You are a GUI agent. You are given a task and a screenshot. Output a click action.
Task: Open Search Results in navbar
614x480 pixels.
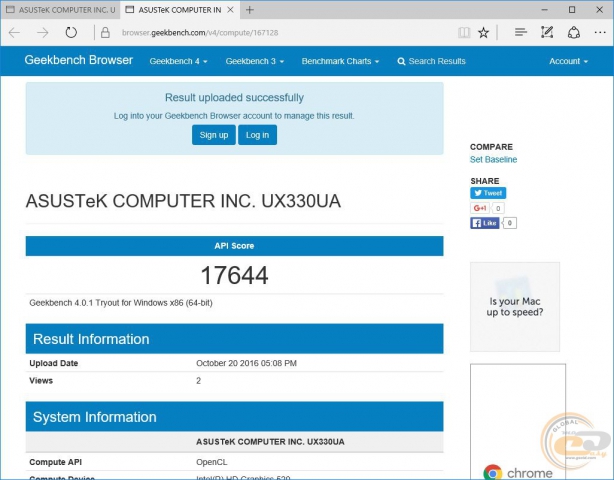click(432, 61)
